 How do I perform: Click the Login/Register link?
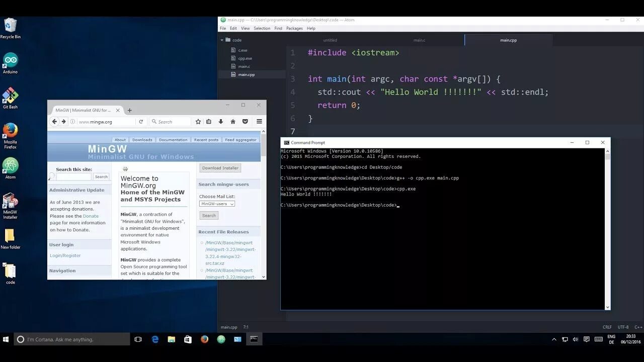click(x=65, y=255)
